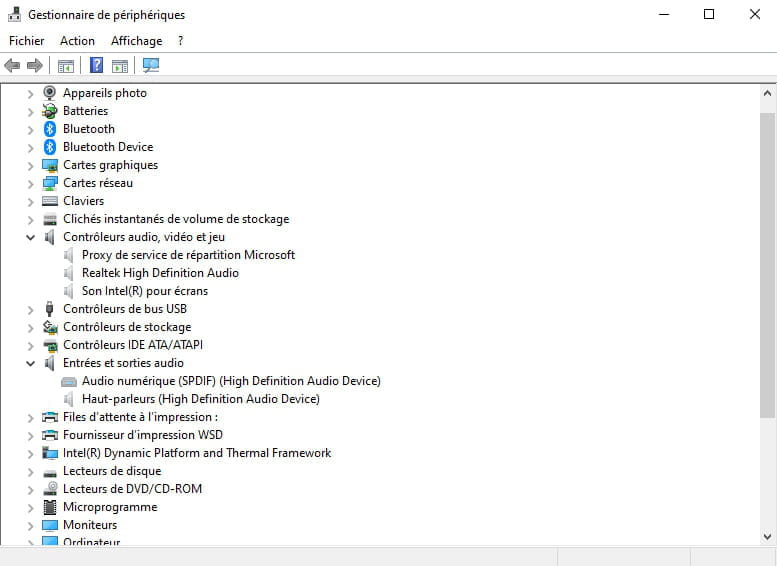
Task: Expand the Moniteurs arrow
Action: 30,525
